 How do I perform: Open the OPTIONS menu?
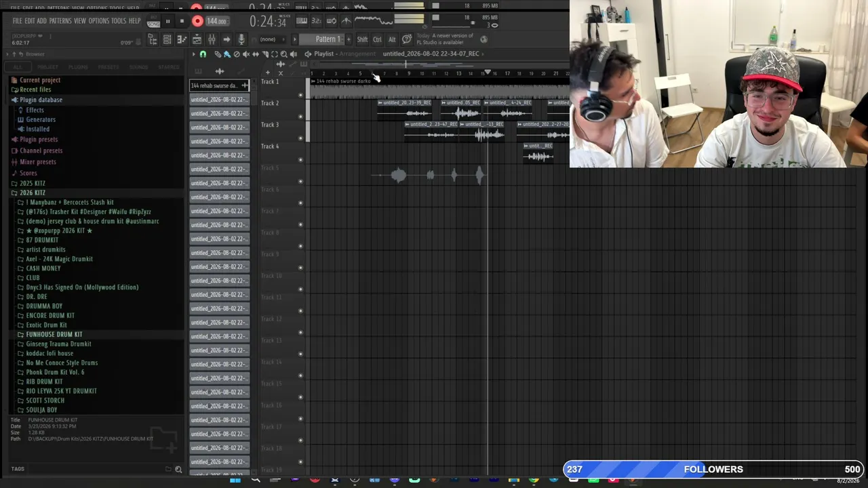point(98,21)
